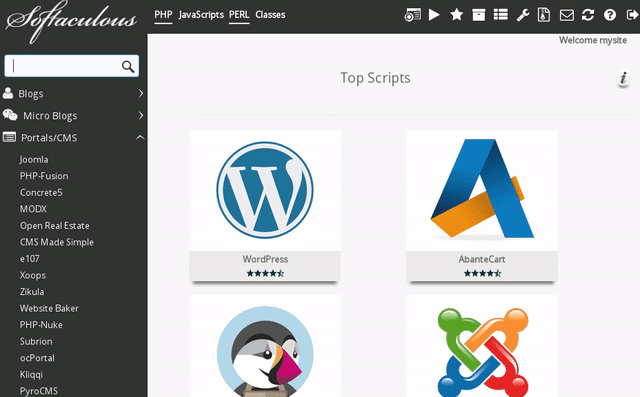This screenshot has width=640, height=397.
Task: Open PHP-Fusion in the sidebar
Action: pyautogui.click(x=44, y=176)
